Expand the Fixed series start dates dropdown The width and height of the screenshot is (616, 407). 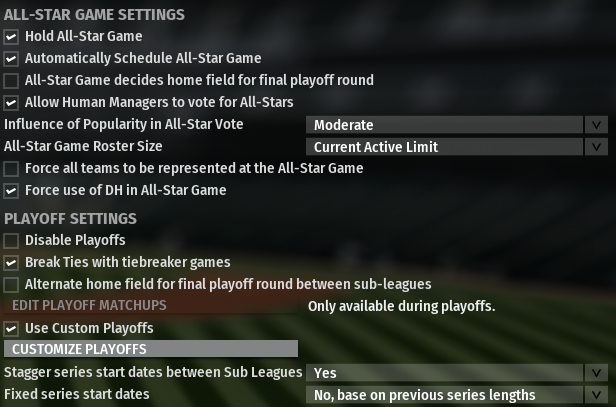(456, 395)
